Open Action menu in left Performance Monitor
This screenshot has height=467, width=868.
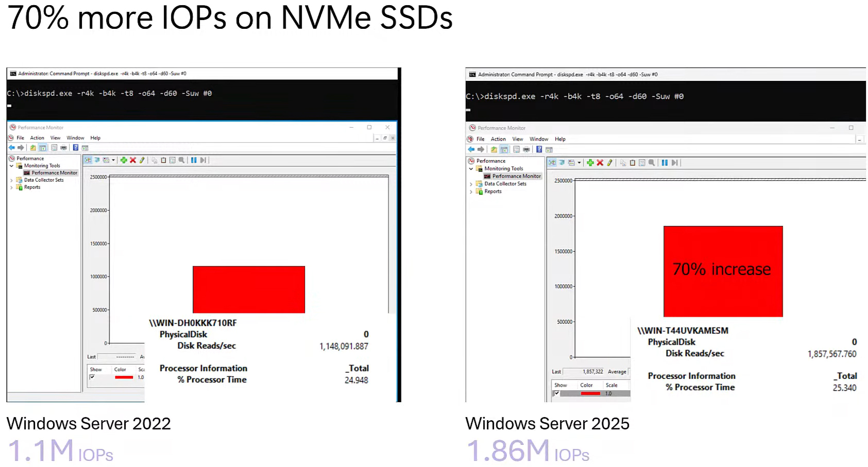pos(37,138)
